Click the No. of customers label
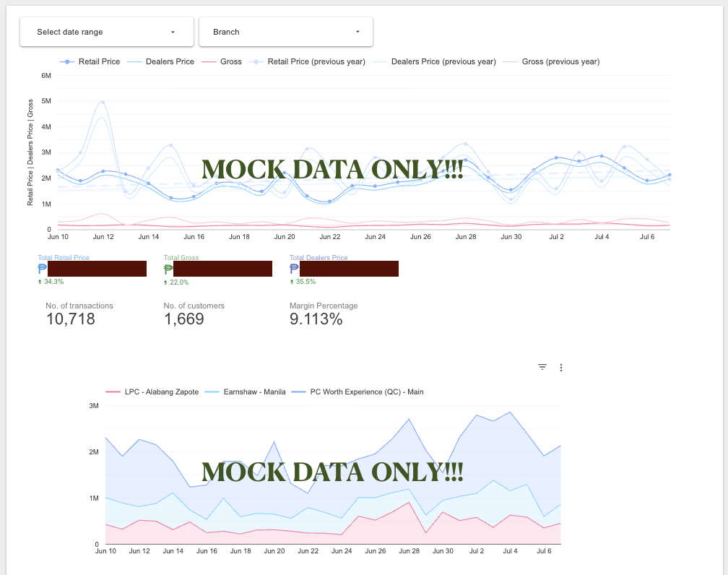Screen dimensions: 728x575 (x=194, y=306)
